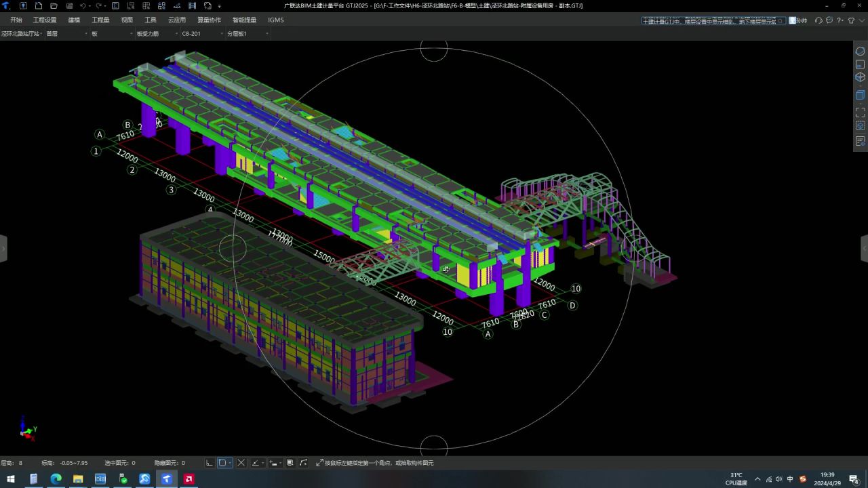Click the 标高 -0.05~7.95 status text
Viewport: 868px width, 488px height.
[x=64, y=463]
